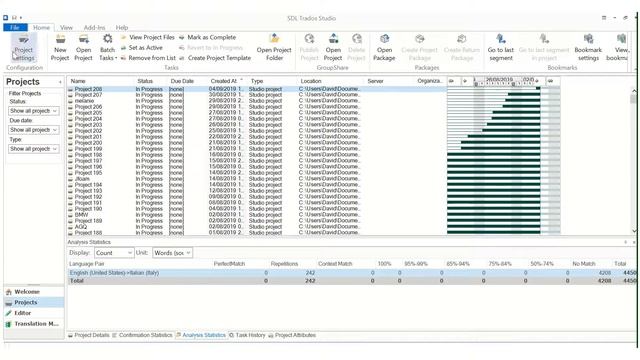Click Go to last segment
Screen dimensions: 640x360
point(501,48)
